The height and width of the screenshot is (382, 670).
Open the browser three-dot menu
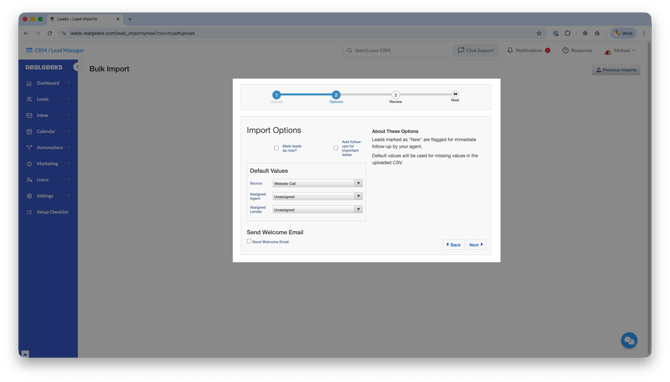[644, 33]
